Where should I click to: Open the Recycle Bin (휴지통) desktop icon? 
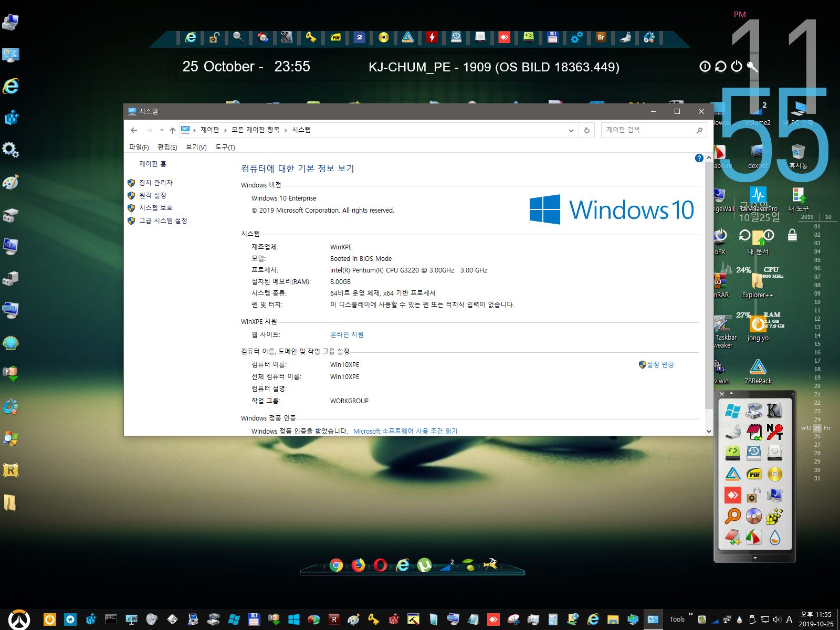pos(798,156)
